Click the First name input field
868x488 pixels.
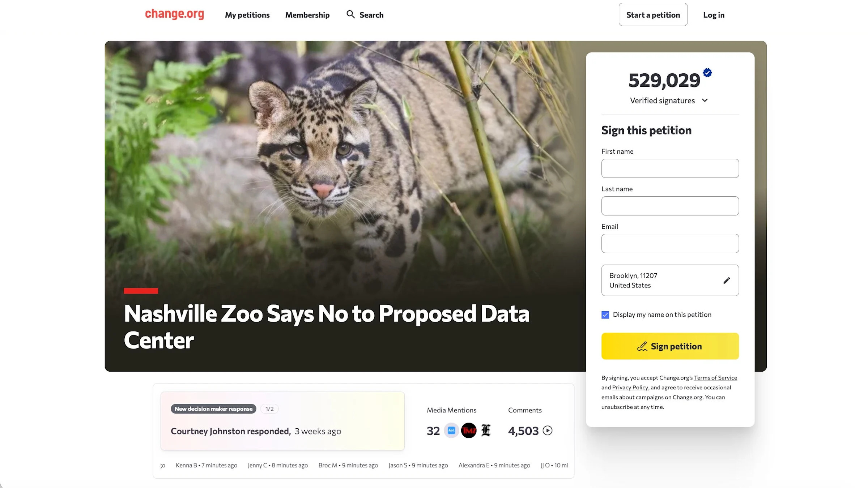point(670,168)
